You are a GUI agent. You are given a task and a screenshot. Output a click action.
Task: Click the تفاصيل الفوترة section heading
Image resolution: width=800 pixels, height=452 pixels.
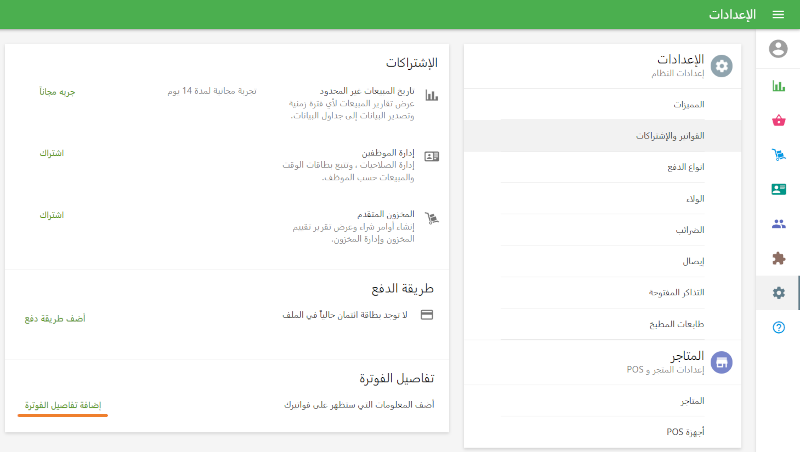[397, 379]
